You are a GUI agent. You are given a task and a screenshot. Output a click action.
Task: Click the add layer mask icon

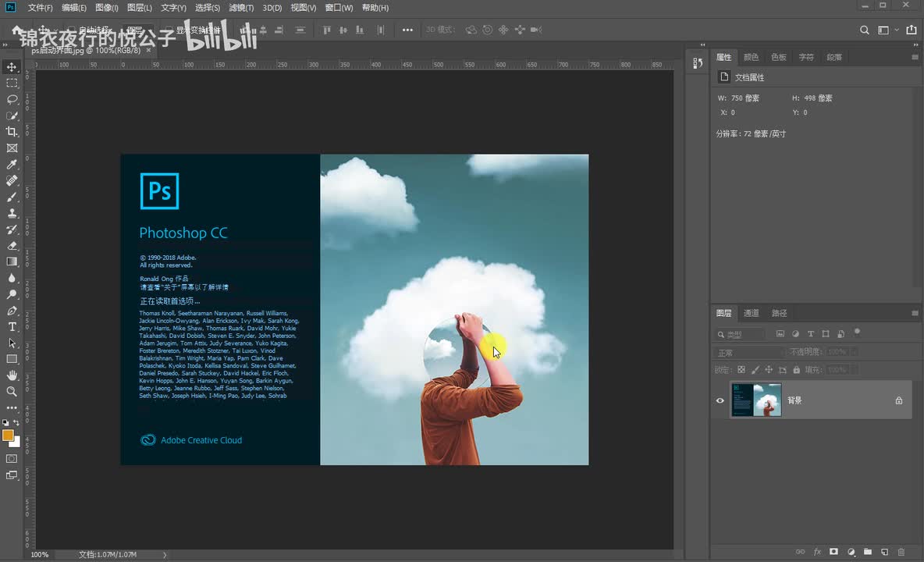click(x=833, y=552)
